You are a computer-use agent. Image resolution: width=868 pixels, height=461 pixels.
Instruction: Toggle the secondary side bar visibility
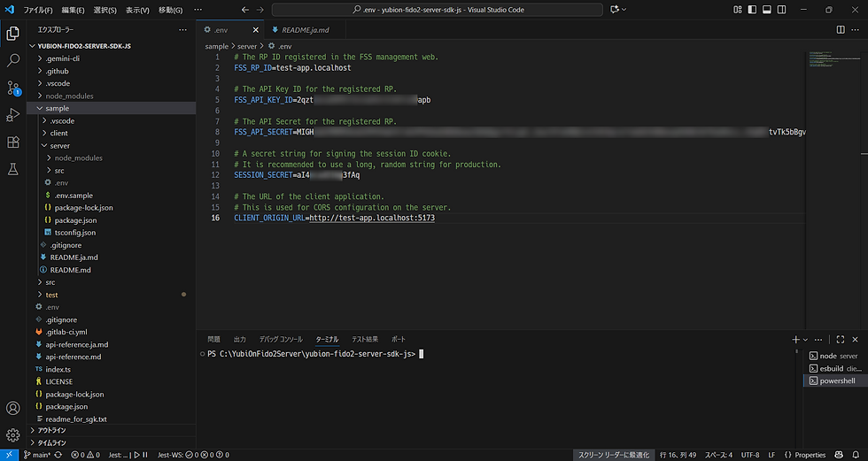click(x=781, y=10)
